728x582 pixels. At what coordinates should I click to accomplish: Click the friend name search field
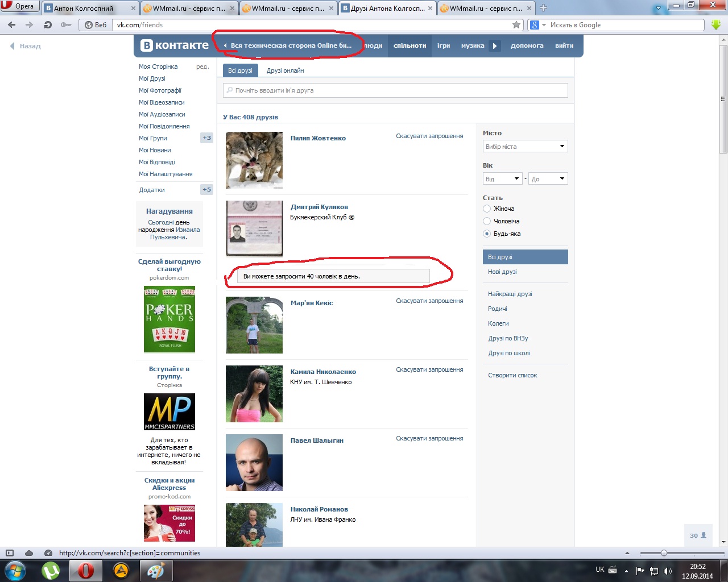click(395, 90)
